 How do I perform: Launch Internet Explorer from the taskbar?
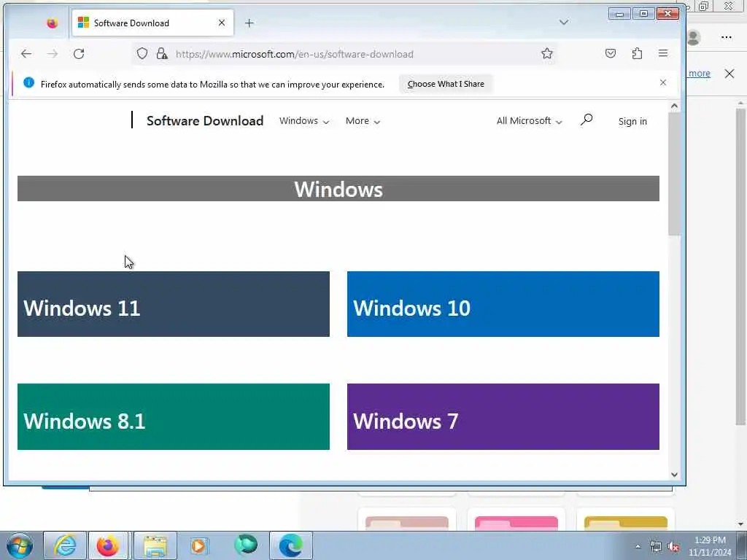point(65,545)
